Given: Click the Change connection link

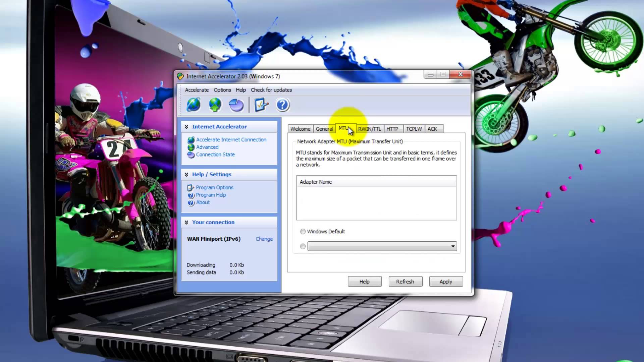Looking at the screenshot, I should pos(264,239).
